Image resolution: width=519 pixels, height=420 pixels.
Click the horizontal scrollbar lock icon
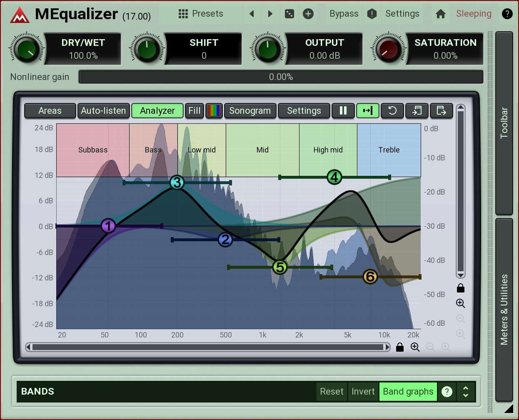pos(400,347)
